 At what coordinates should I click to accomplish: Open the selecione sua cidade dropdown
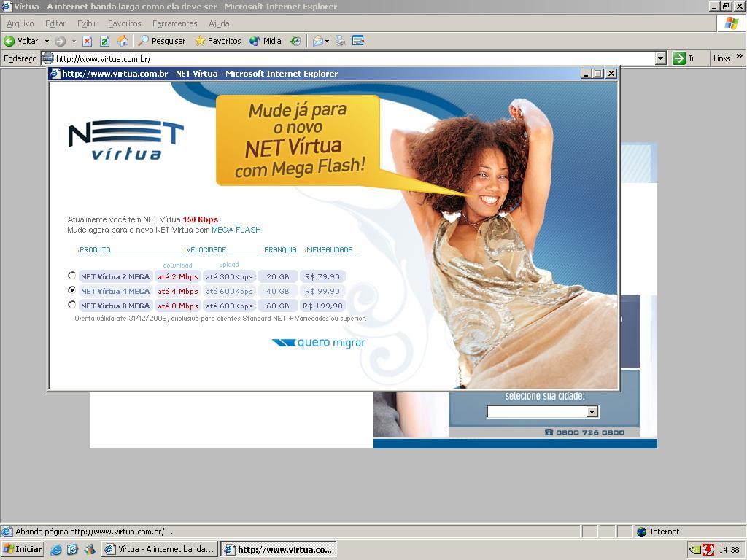[x=543, y=412]
